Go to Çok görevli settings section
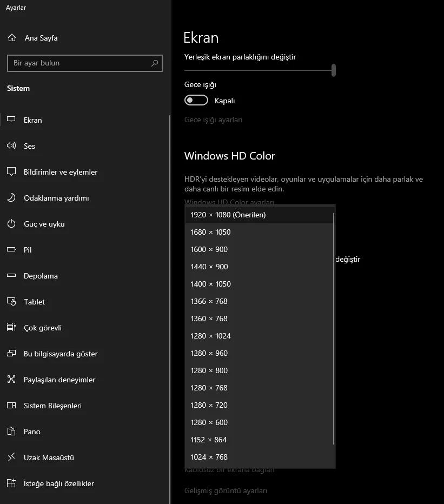Screen dimensions: 444x504 tap(43, 328)
